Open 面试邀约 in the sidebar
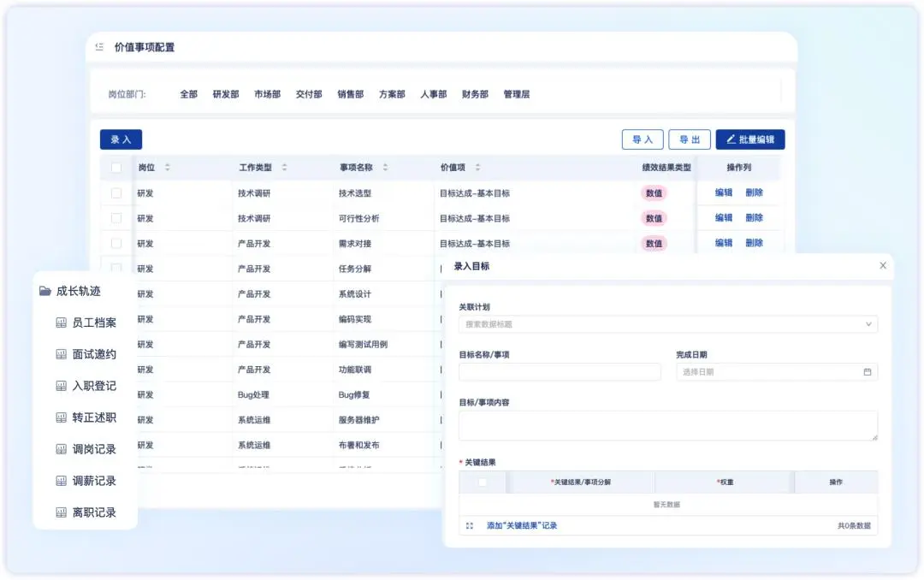924x580 pixels. [x=94, y=354]
